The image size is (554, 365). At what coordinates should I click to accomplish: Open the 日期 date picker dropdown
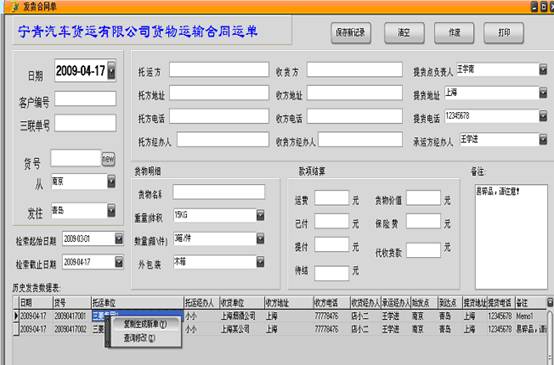click(x=111, y=70)
